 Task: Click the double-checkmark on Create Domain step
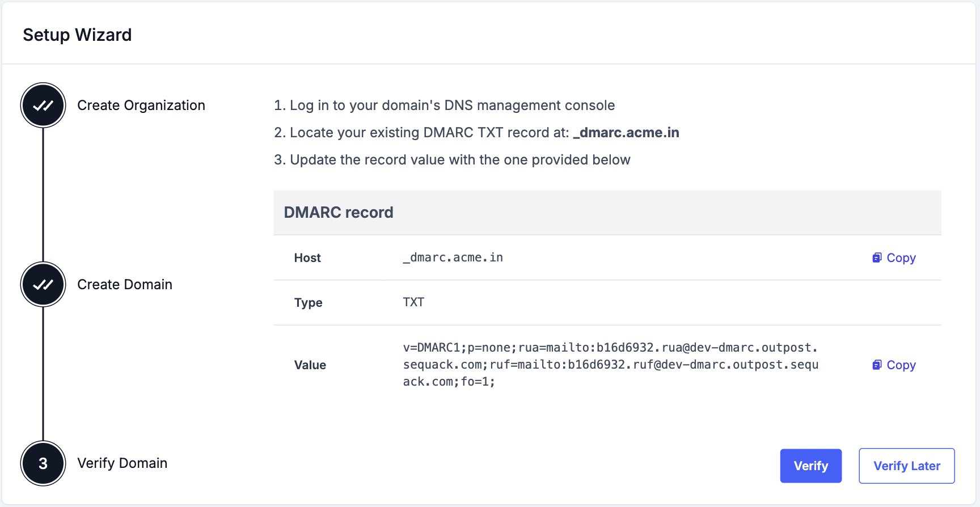(43, 284)
